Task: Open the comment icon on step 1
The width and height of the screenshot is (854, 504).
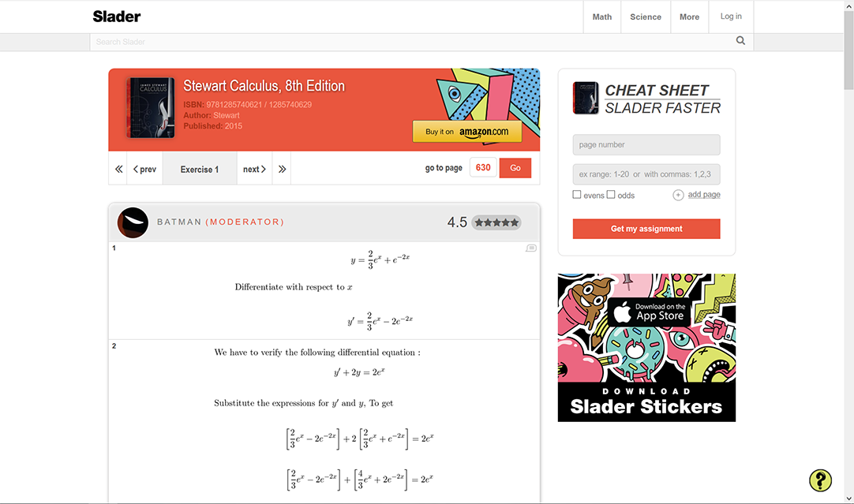Action: 531,248
